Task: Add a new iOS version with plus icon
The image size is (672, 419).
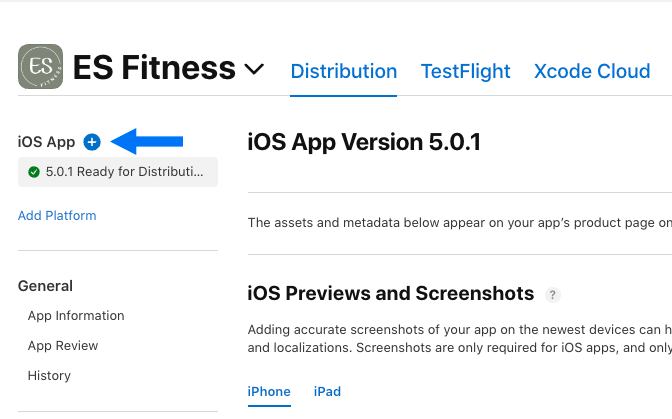Action: pos(92,142)
